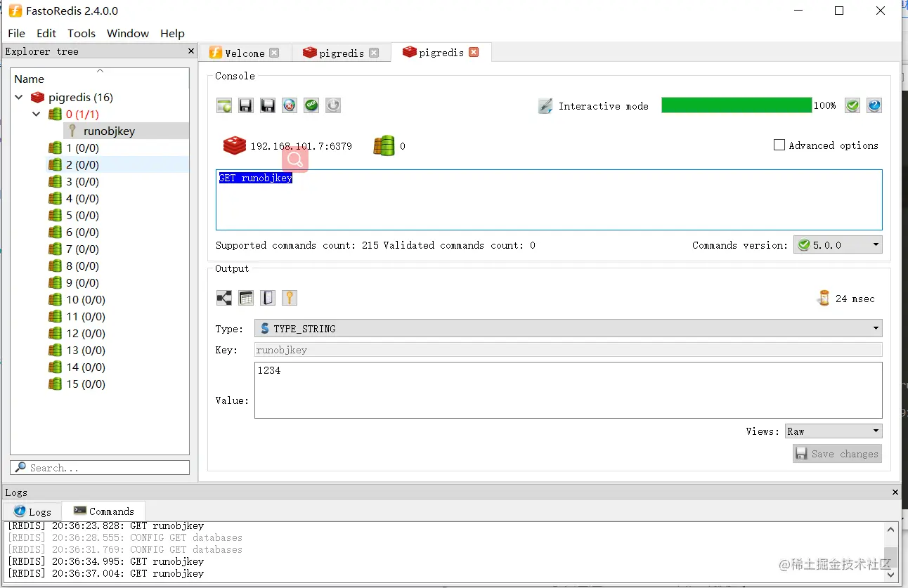
Task: Click the green 100% progress bar
Action: [737, 105]
